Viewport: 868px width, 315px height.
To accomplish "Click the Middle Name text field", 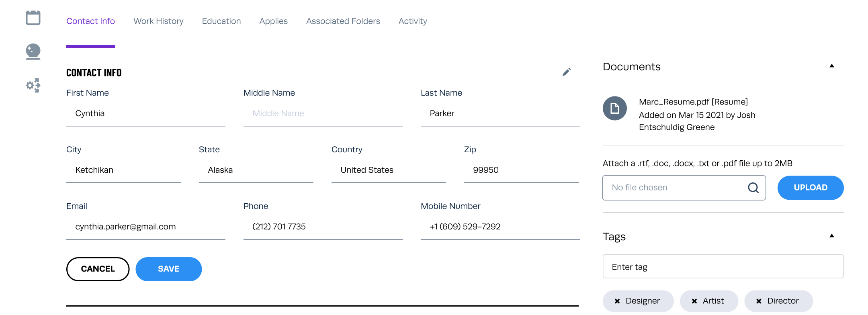I will pyautogui.click(x=323, y=114).
